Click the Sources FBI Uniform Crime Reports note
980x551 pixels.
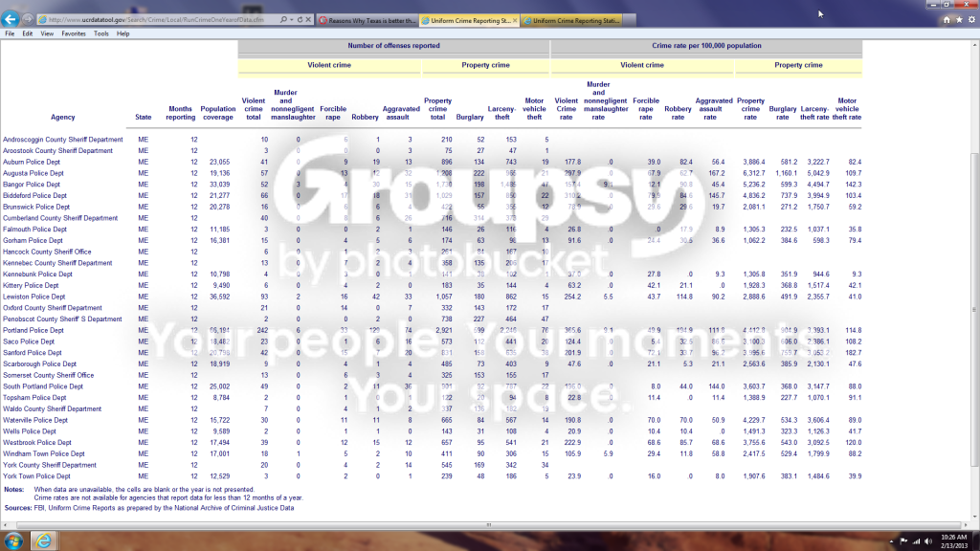(x=148, y=509)
